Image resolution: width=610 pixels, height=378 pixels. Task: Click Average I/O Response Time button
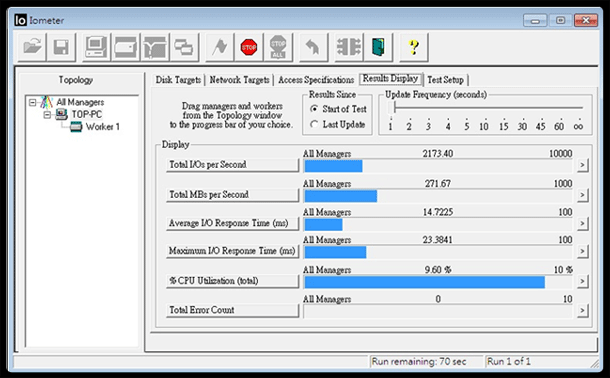232,223
